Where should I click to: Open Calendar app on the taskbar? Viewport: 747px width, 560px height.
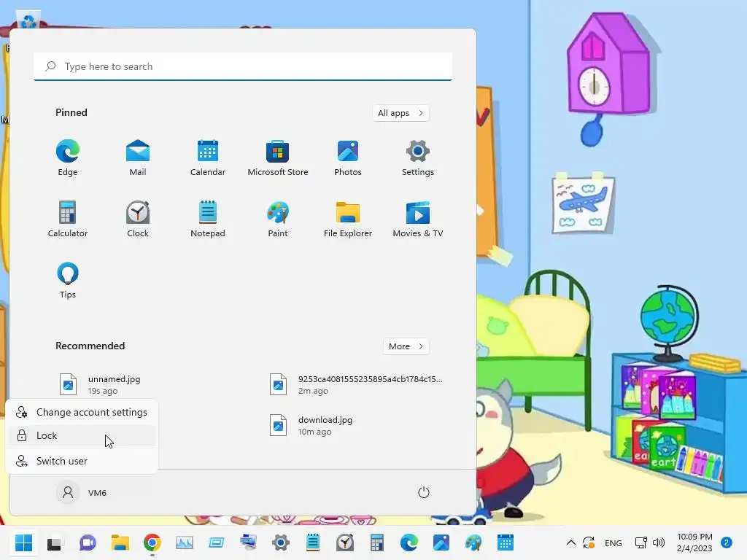[506, 542]
